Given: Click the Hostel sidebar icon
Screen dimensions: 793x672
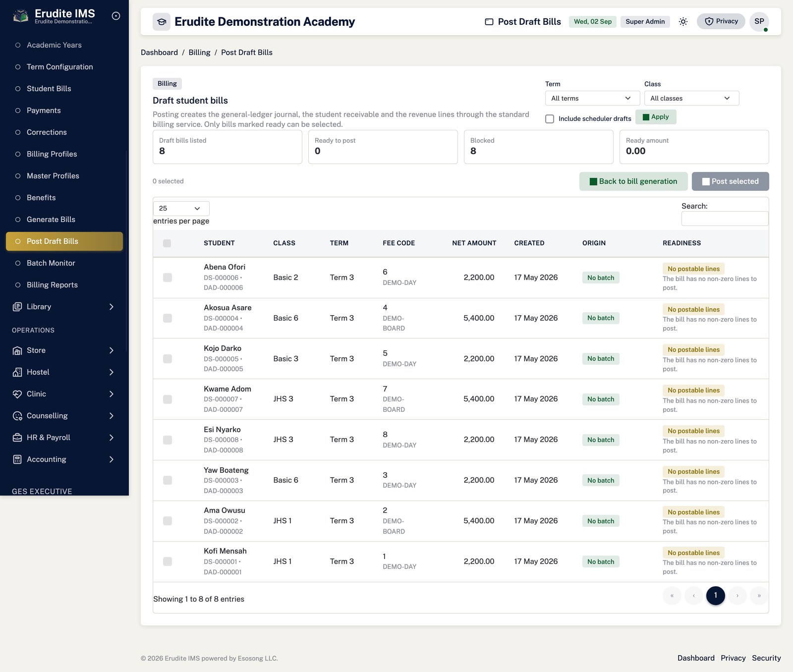Looking at the screenshot, I should point(17,372).
